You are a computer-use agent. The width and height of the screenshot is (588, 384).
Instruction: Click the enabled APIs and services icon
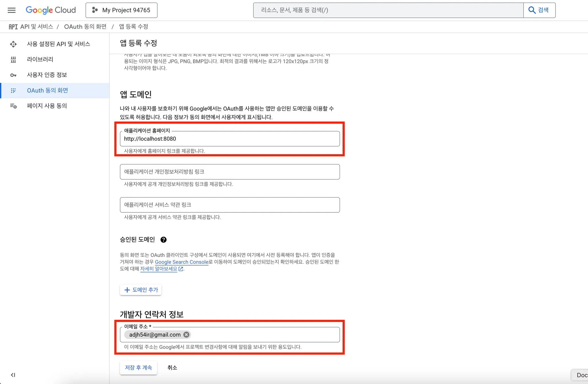(x=13, y=44)
